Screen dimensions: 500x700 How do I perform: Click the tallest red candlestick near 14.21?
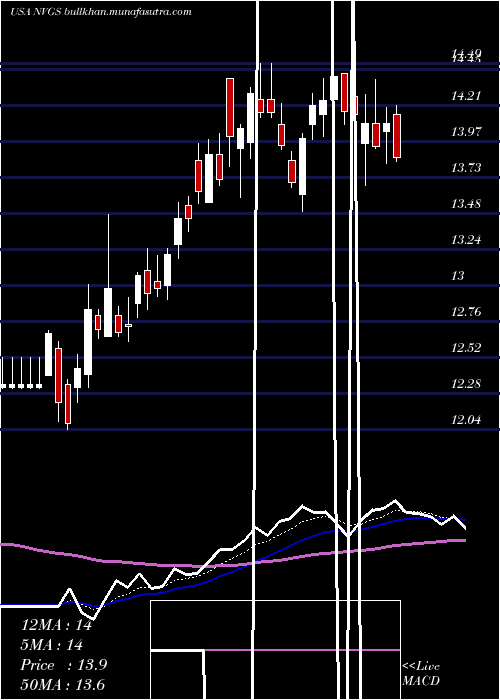230,108
